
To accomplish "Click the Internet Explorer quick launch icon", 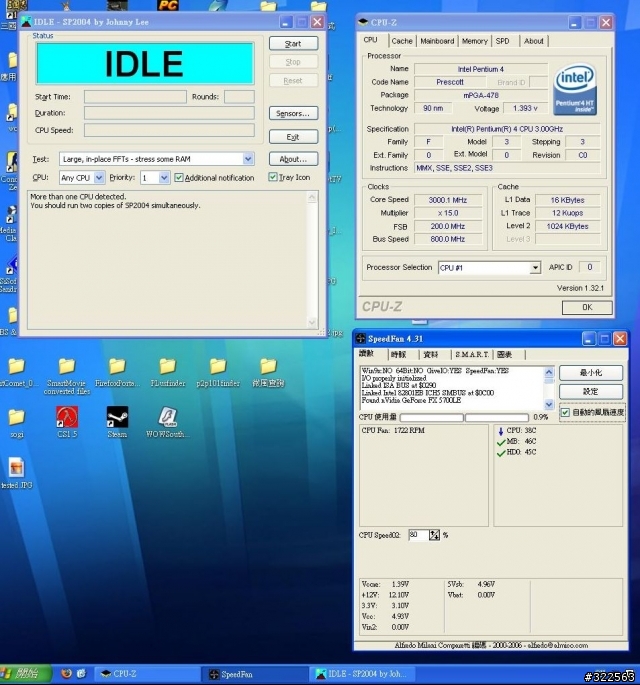I will [x=82, y=674].
